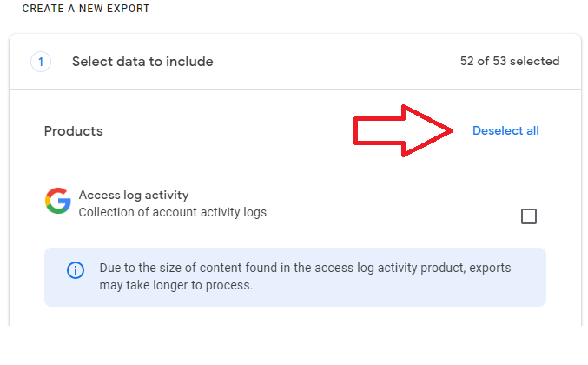Click the red arrow annotation
Screen dimensions: 588x365
point(404,130)
